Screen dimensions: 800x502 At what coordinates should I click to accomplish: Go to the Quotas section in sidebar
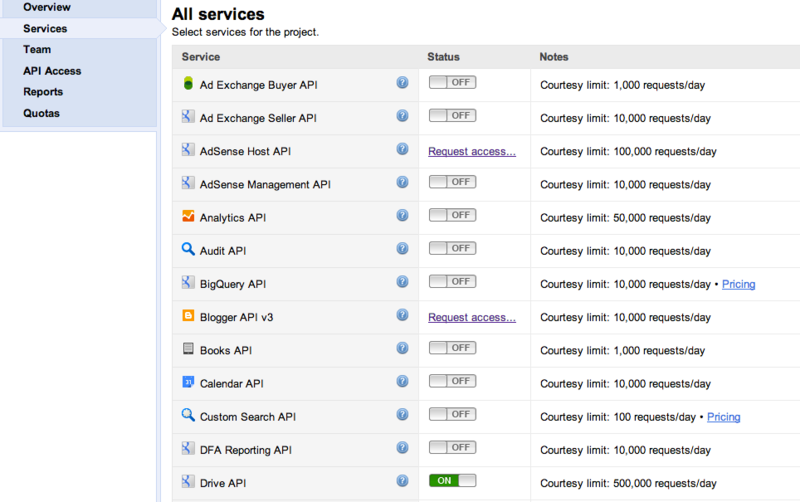point(41,113)
